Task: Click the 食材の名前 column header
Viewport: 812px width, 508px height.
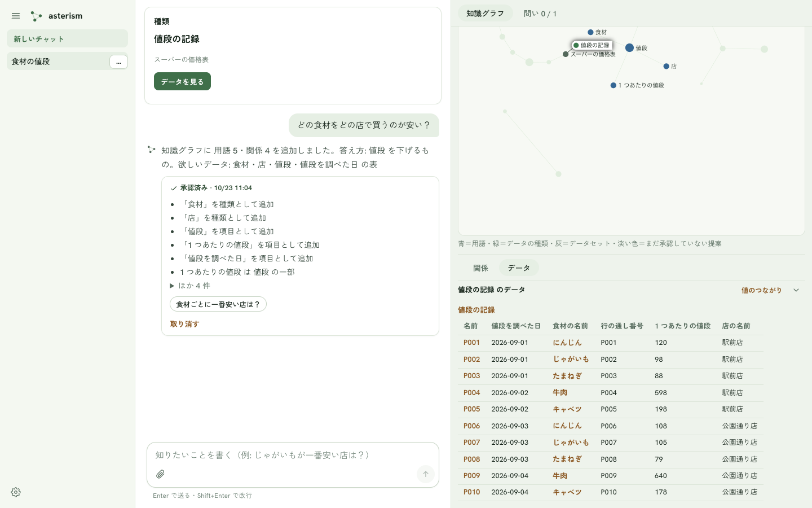Action: [x=570, y=326]
